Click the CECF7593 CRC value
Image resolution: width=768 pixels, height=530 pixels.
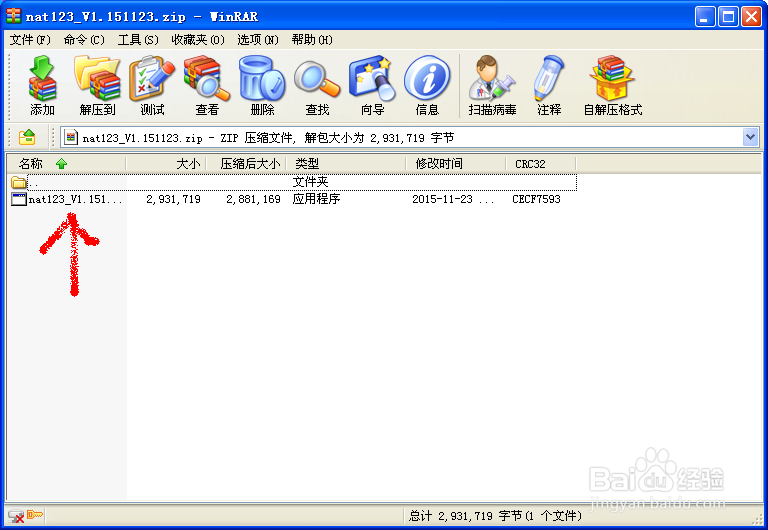click(536, 199)
